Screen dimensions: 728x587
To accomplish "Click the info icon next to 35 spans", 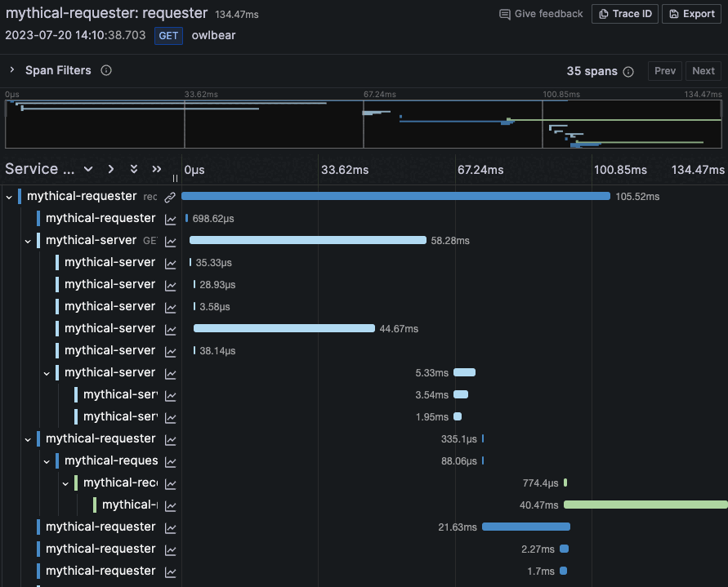I will point(628,72).
